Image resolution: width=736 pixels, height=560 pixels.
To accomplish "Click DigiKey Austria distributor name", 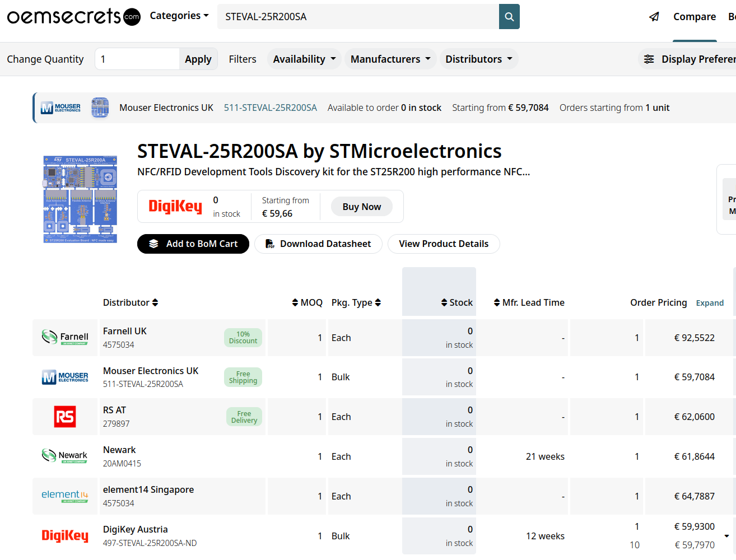I will [x=136, y=529].
